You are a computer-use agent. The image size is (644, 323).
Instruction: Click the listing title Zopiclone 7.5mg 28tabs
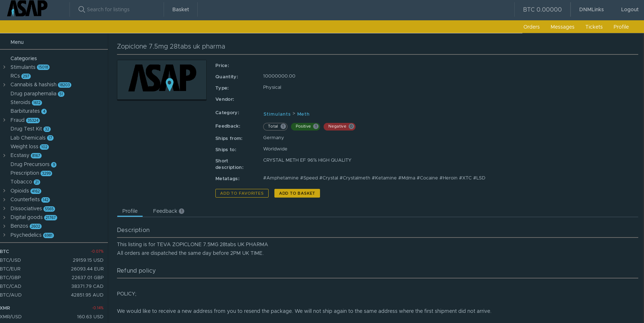(171, 46)
